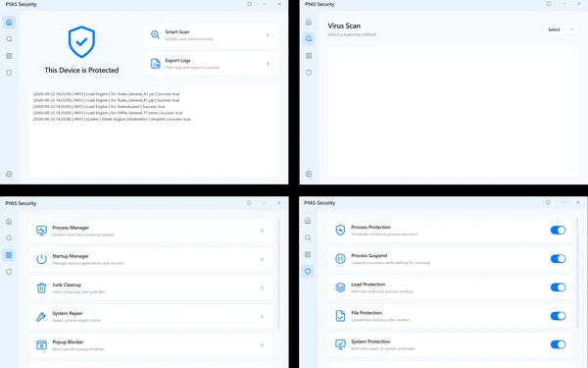Open shield icon in Virus Scan window sidebar

pyautogui.click(x=309, y=73)
